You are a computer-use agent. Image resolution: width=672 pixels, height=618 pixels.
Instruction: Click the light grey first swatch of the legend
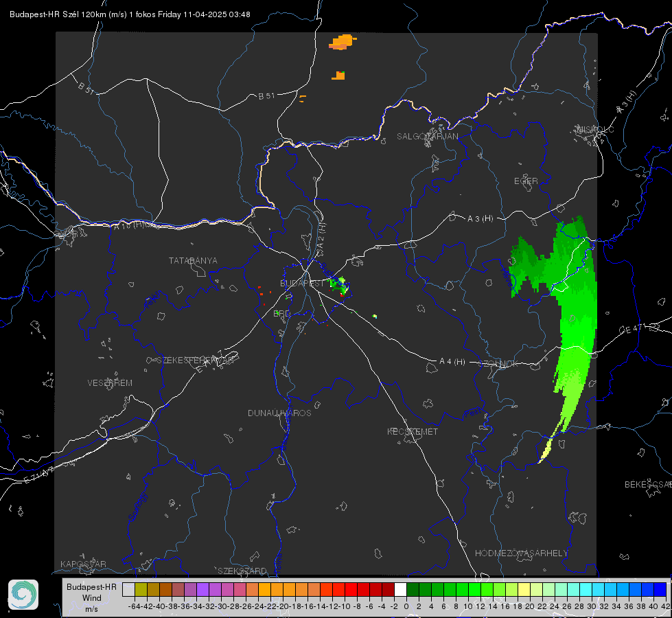point(128,589)
